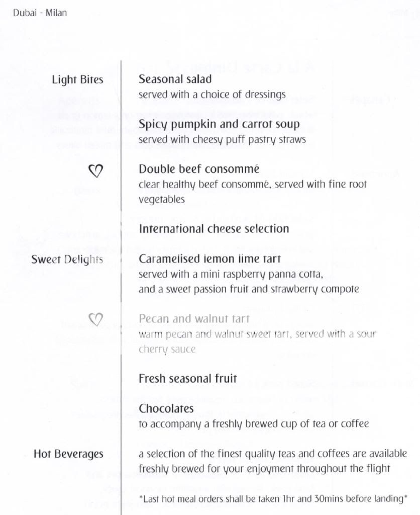Select International cheese selection
The image size is (420, 515).
(x=214, y=229)
